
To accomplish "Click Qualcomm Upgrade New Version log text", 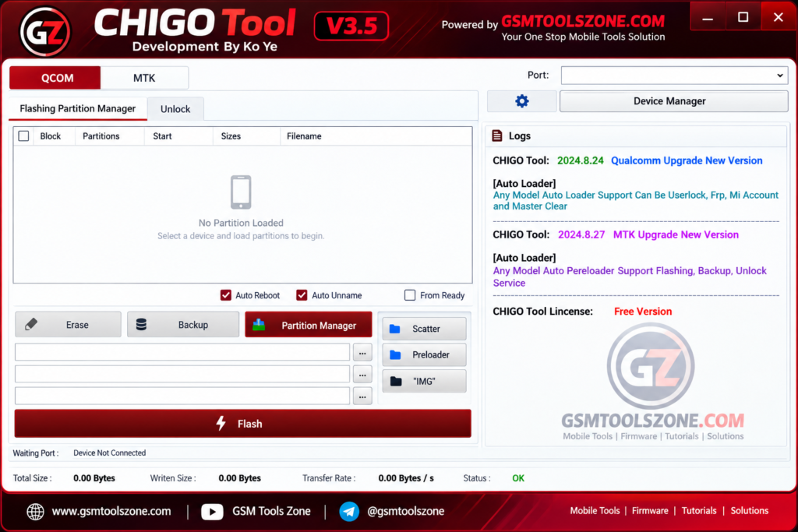I will point(687,160).
